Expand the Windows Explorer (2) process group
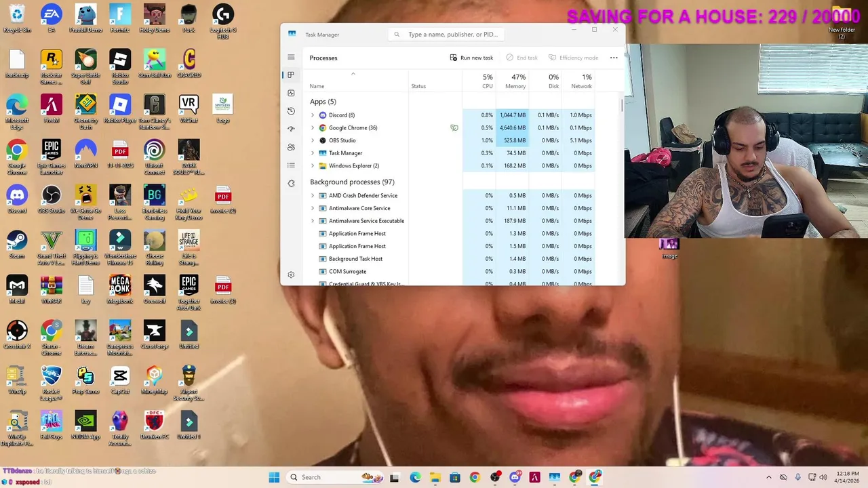 tap(313, 166)
